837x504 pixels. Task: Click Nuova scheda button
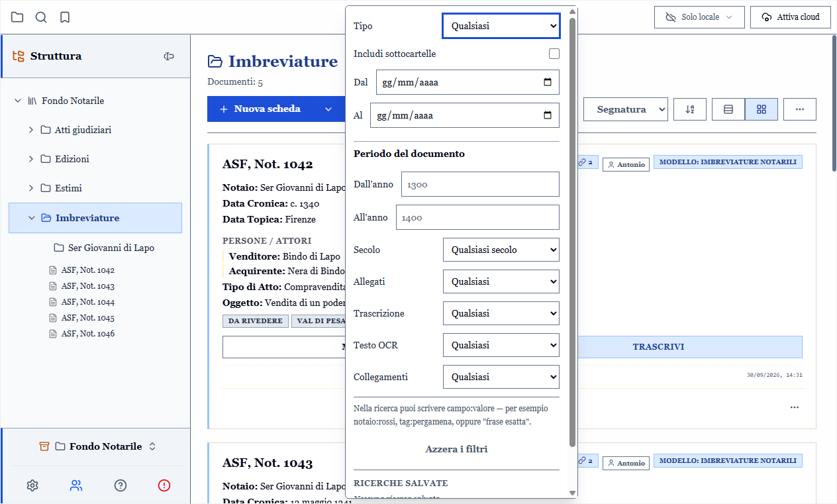(x=260, y=109)
